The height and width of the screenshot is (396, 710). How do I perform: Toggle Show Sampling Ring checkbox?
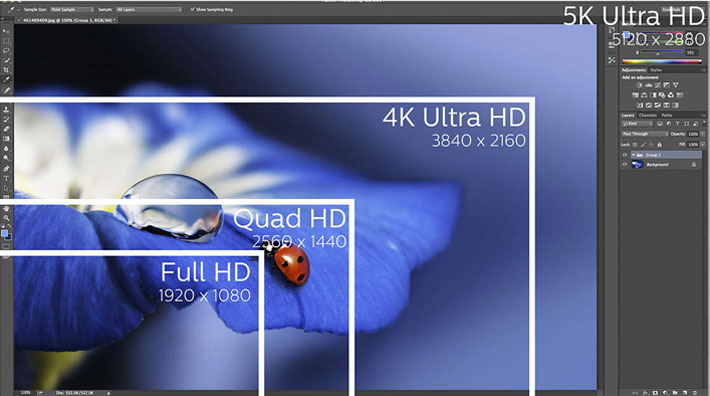pyautogui.click(x=193, y=9)
